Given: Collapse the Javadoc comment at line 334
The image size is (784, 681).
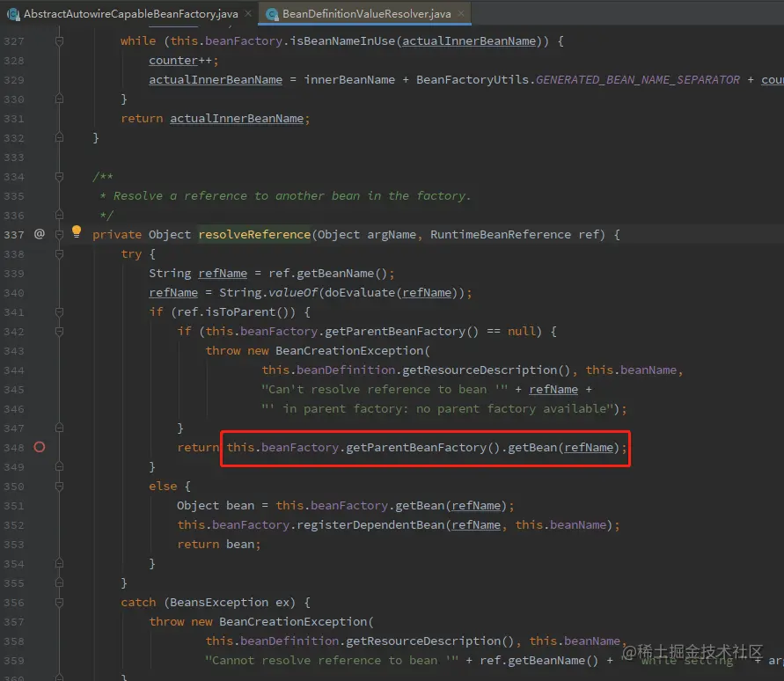Looking at the screenshot, I should click(x=59, y=177).
